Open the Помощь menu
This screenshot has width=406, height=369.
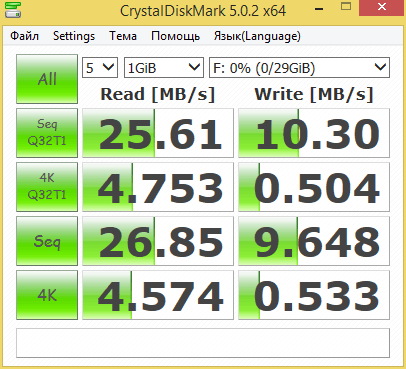175,36
